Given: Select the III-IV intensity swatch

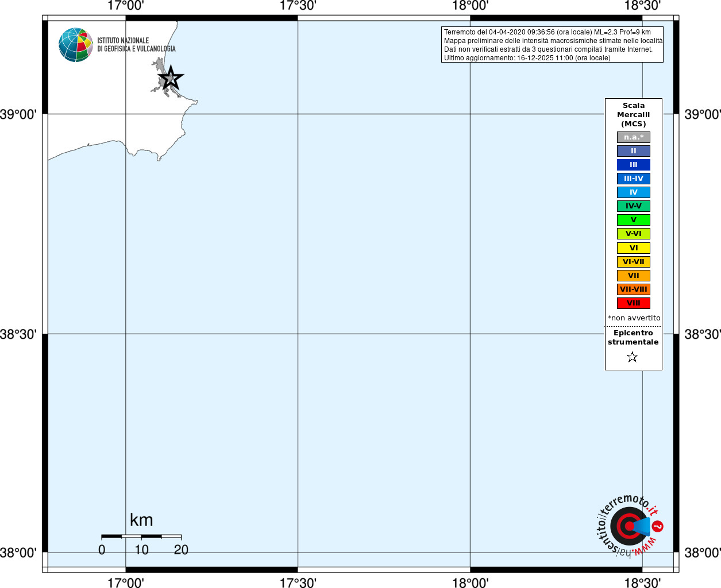Looking at the screenshot, I should [x=634, y=179].
